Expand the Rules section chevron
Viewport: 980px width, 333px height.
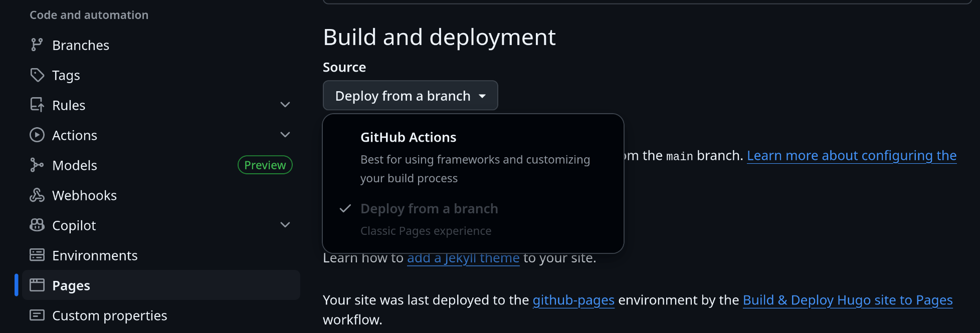pyautogui.click(x=285, y=105)
